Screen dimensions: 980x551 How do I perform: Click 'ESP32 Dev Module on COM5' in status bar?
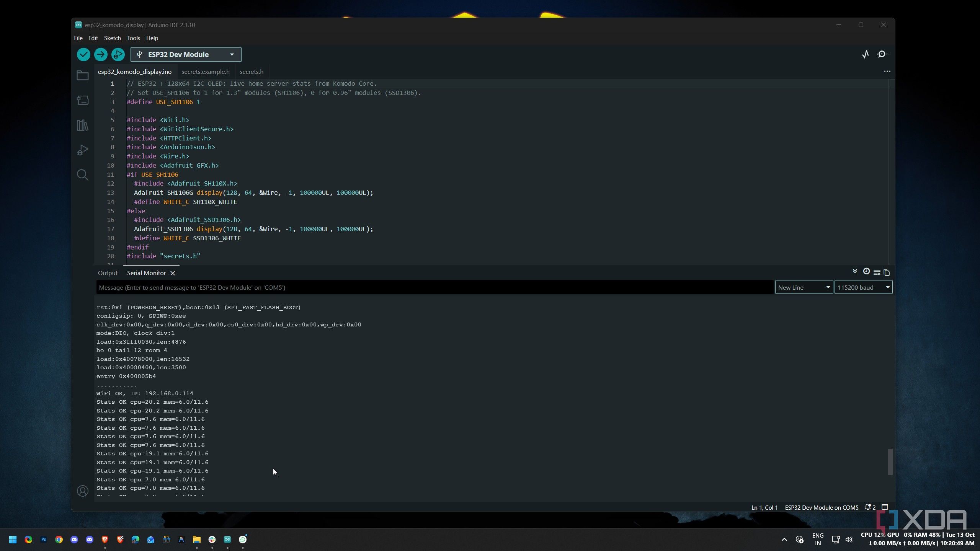tap(822, 508)
